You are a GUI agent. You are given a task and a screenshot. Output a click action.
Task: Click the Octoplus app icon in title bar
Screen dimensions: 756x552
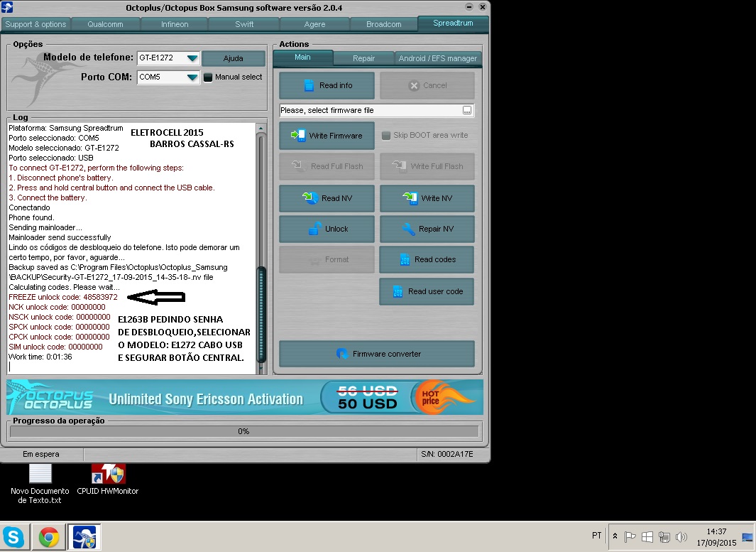tap(7, 7)
